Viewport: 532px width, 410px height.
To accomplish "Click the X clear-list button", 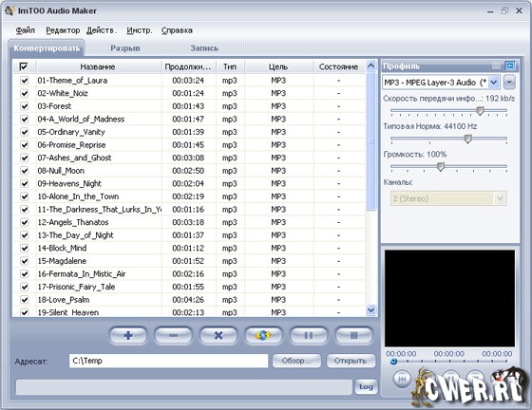I will (x=218, y=335).
